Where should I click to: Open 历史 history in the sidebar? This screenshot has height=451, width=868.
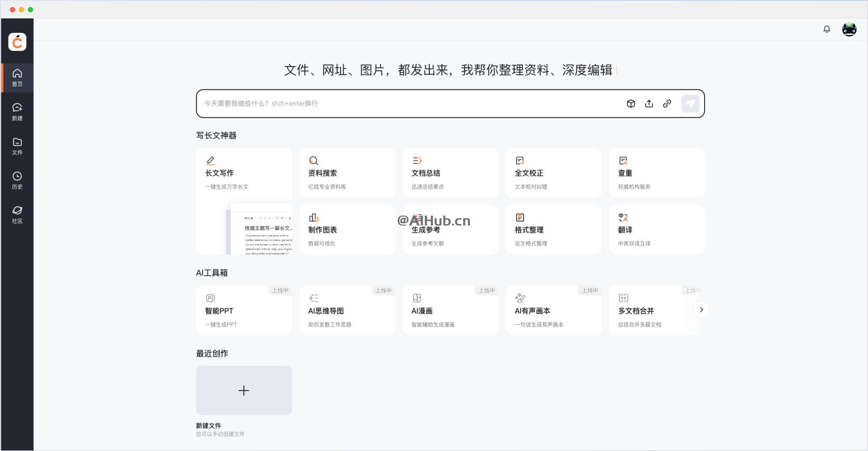(x=17, y=180)
